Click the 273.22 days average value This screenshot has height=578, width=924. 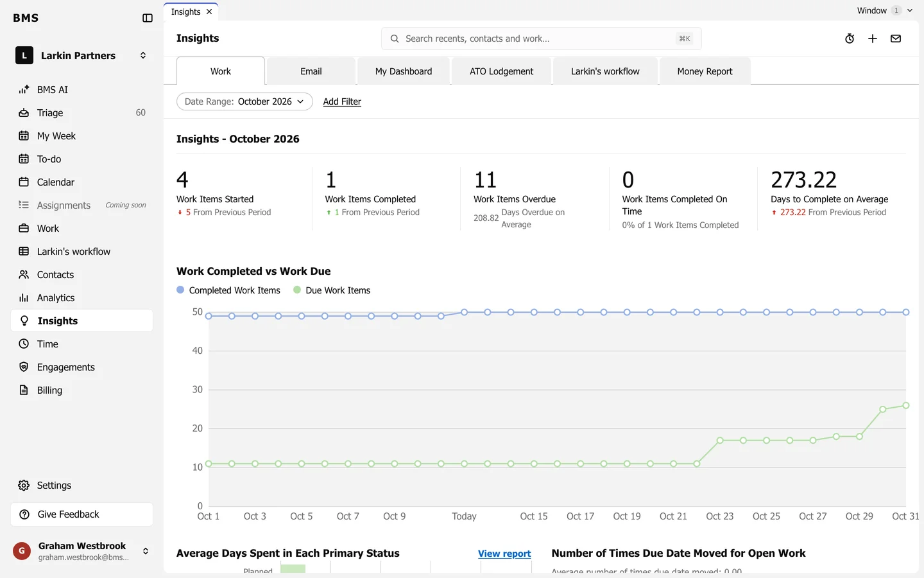(x=804, y=180)
